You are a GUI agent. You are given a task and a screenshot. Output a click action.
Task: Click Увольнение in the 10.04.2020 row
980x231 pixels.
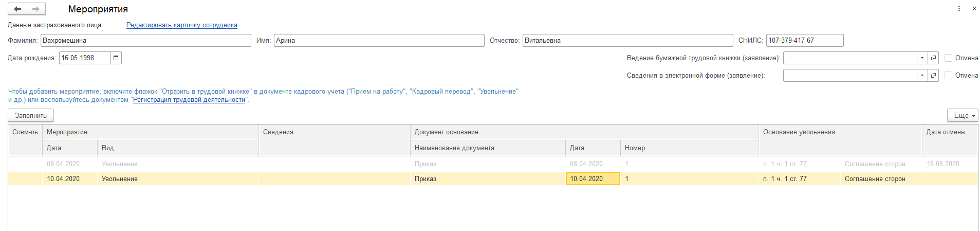(x=178, y=179)
